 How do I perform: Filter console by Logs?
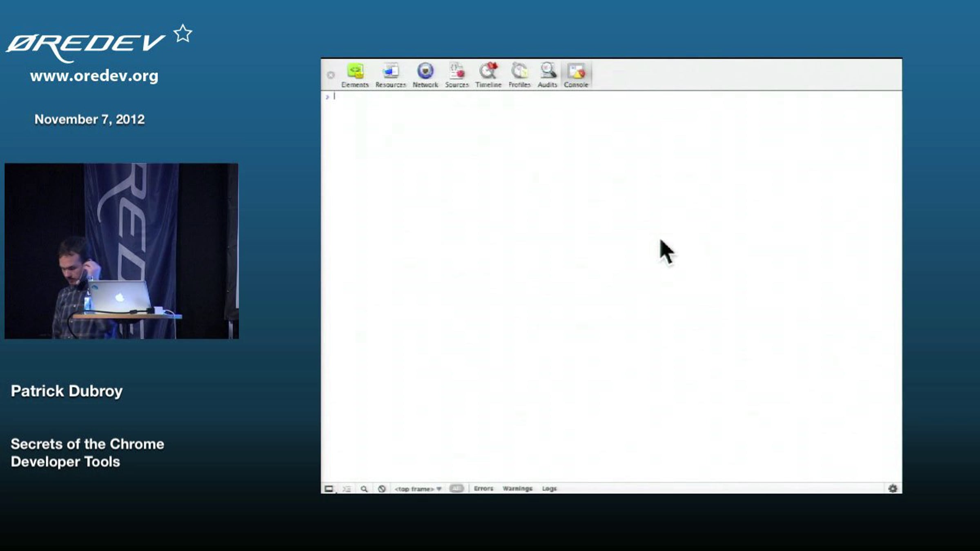[549, 489]
